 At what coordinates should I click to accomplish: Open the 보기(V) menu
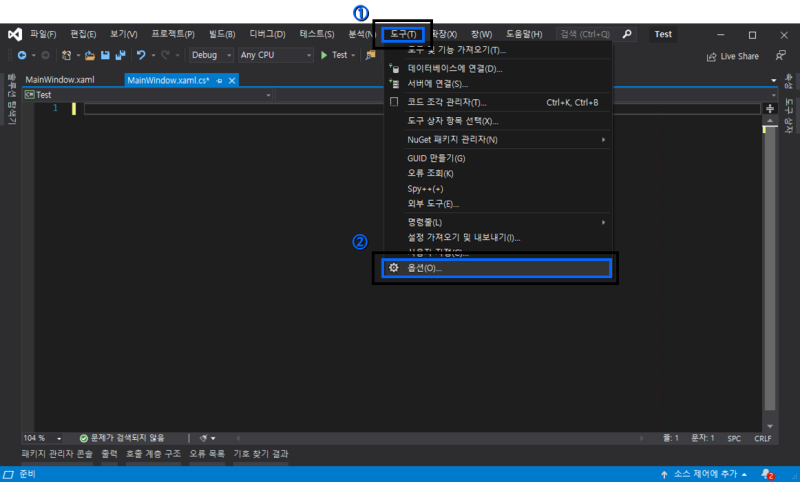tap(124, 34)
